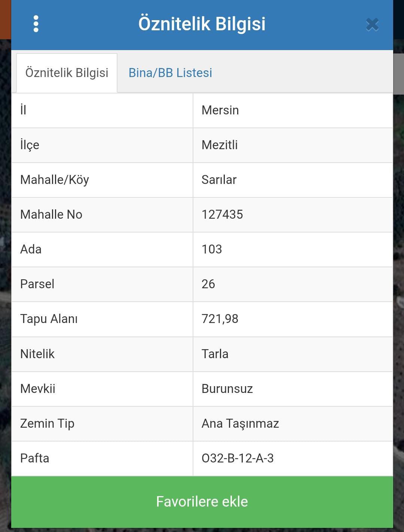Select the Sarılar neighborhood value
This screenshot has width=404, height=532.
(x=219, y=180)
